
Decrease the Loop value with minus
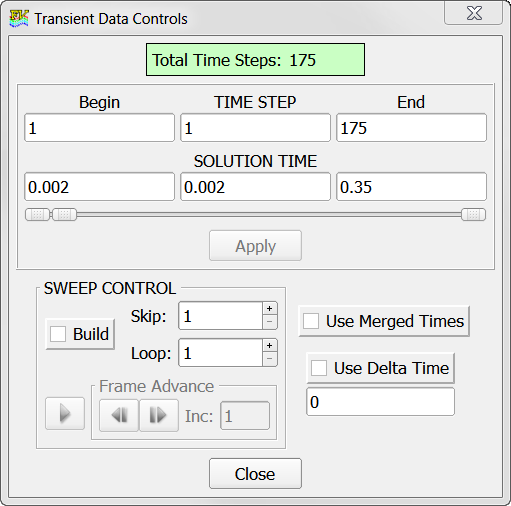coord(270,359)
